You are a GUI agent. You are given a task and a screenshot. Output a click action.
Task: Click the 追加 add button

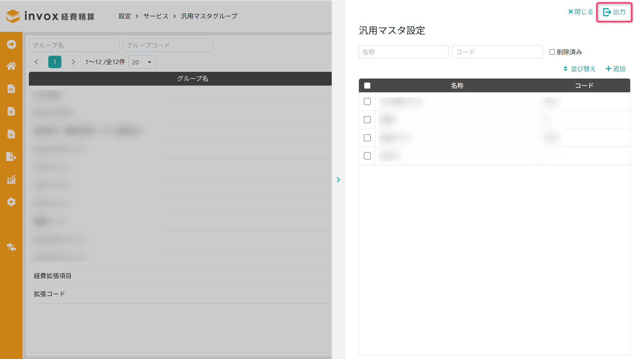[x=615, y=69]
